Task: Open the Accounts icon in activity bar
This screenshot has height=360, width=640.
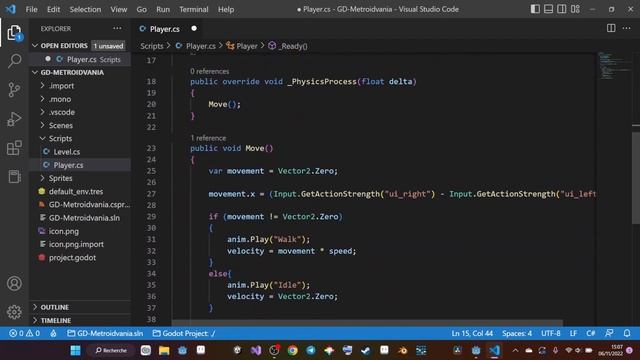Action: [14, 283]
